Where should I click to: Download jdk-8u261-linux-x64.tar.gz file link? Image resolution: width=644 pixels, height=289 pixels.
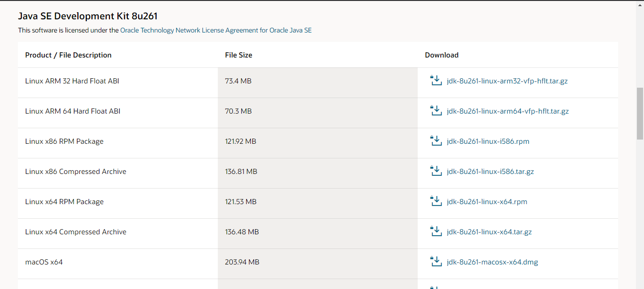489,232
